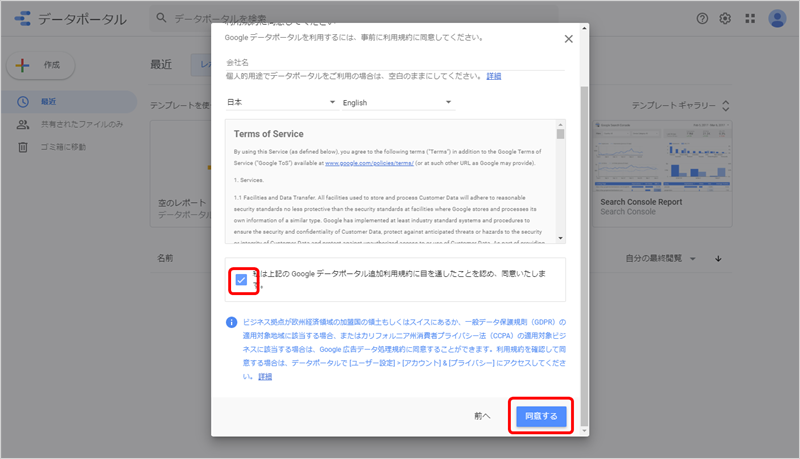
Task: Open the 日本 country dropdown
Action: click(x=281, y=102)
